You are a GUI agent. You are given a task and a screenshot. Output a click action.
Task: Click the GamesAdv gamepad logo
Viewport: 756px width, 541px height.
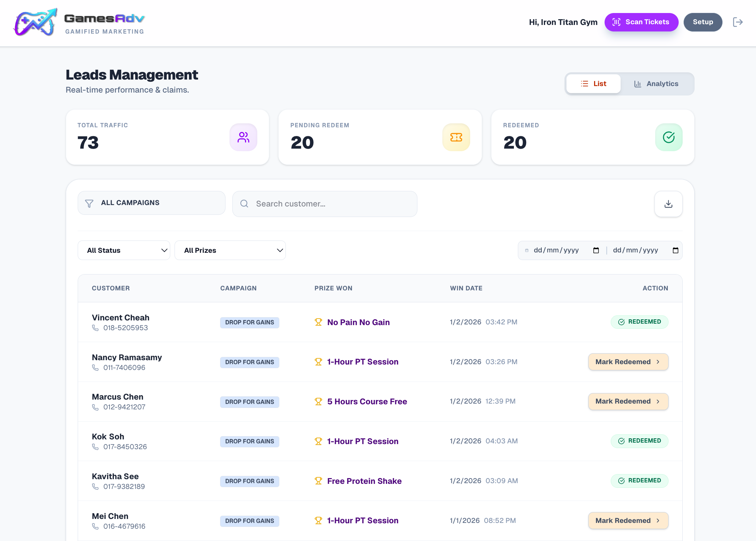coord(35,22)
